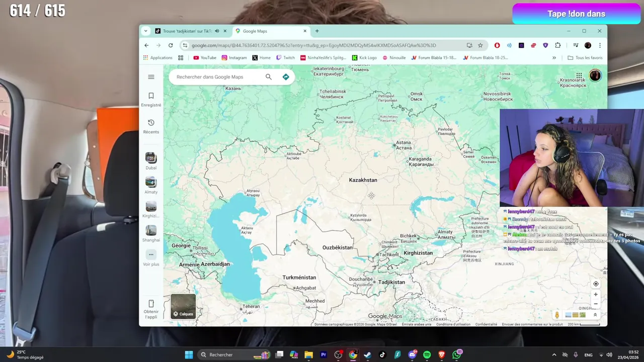Bookmark this page with the star
The height and width of the screenshot is (362, 644).
tap(480, 45)
